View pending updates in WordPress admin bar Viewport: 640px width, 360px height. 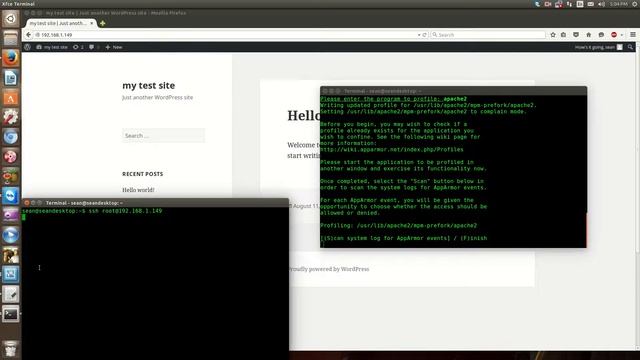tap(78, 47)
